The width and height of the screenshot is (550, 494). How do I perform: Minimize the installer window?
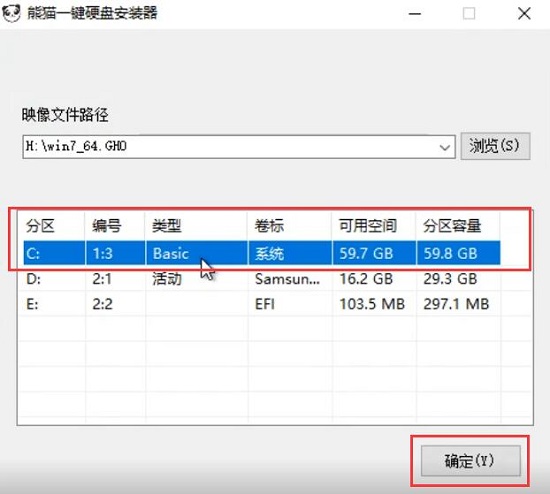415,14
